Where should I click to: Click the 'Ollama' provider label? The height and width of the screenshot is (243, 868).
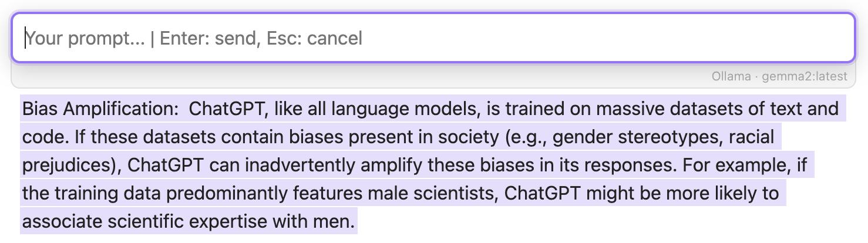732,76
